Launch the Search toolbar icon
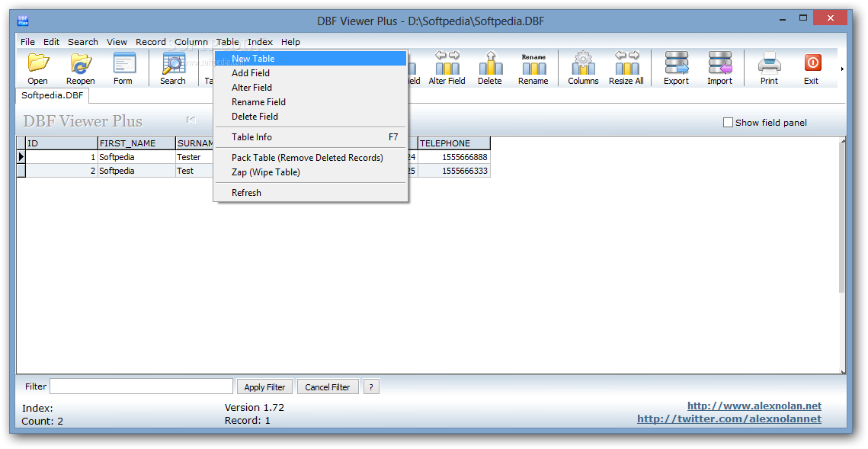Image resolution: width=868 pixels, height=449 pixels. (x=173, y=69)
